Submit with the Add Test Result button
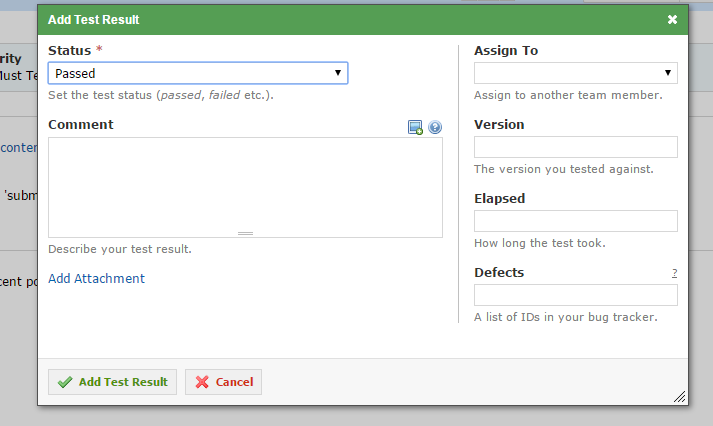The height and width of the screenshot is (426, 713). click(112, 382)
